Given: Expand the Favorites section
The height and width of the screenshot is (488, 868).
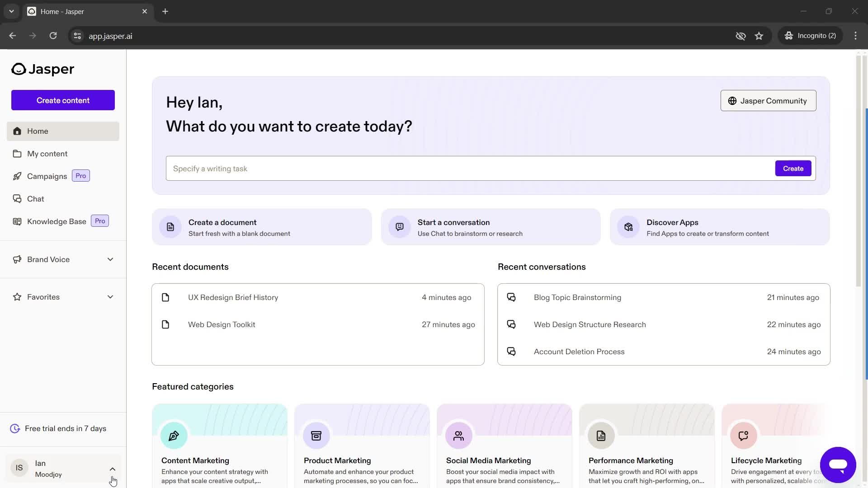Looking at the screenshot, I should [110, 297].
